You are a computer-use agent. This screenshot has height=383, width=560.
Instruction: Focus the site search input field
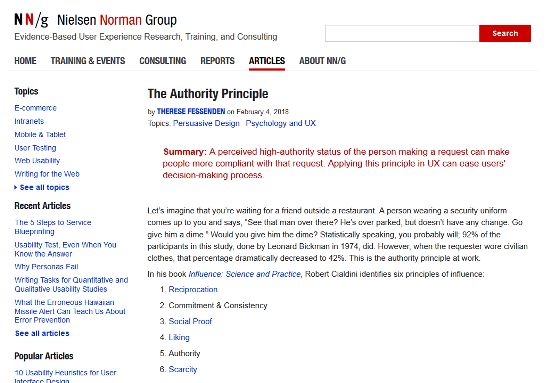[x=402, y=34]
